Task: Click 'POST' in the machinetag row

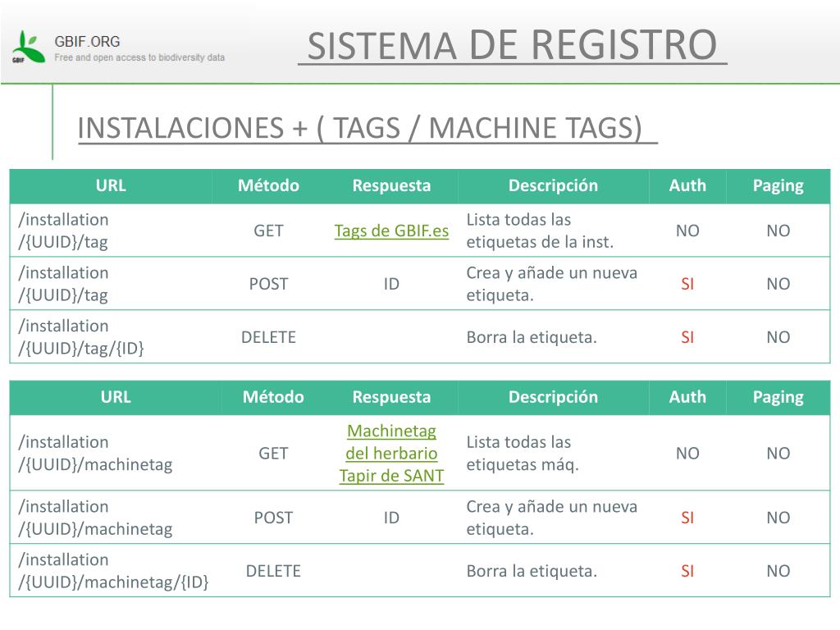Action: click(x=273, y=518)
